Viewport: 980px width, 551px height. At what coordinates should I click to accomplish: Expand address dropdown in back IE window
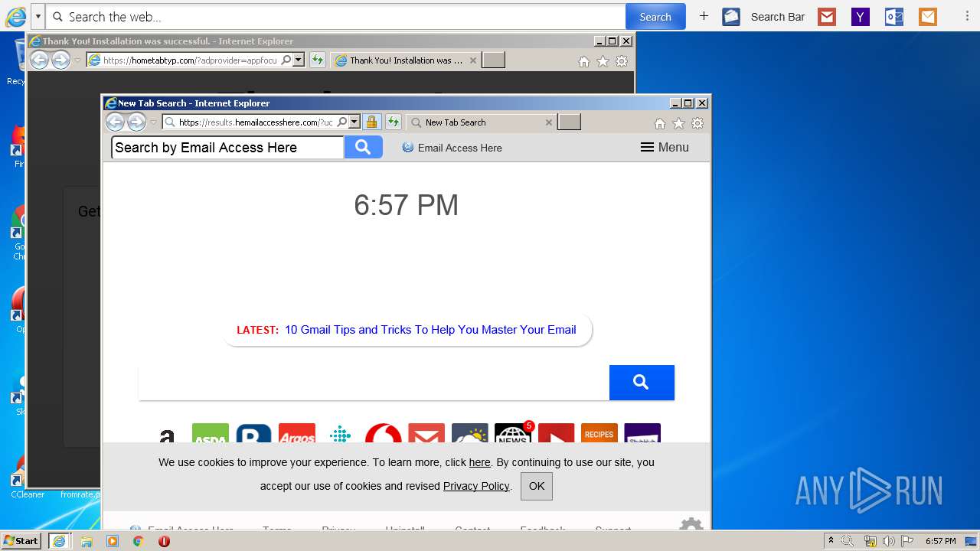click(299, 60)
